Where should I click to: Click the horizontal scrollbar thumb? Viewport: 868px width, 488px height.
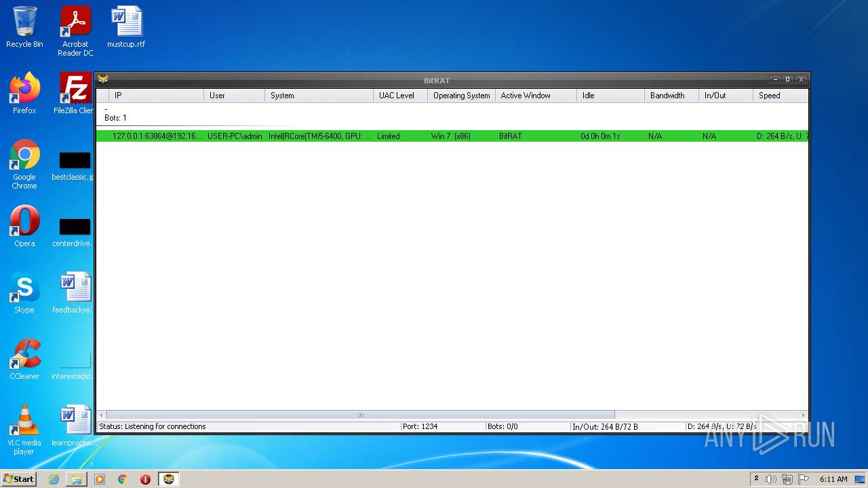[361, 415]
